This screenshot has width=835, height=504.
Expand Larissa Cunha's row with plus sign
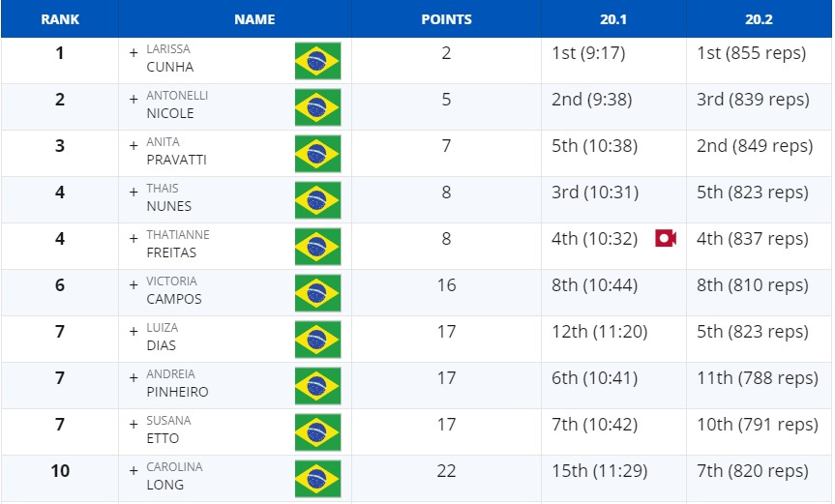tap(134, 52)
